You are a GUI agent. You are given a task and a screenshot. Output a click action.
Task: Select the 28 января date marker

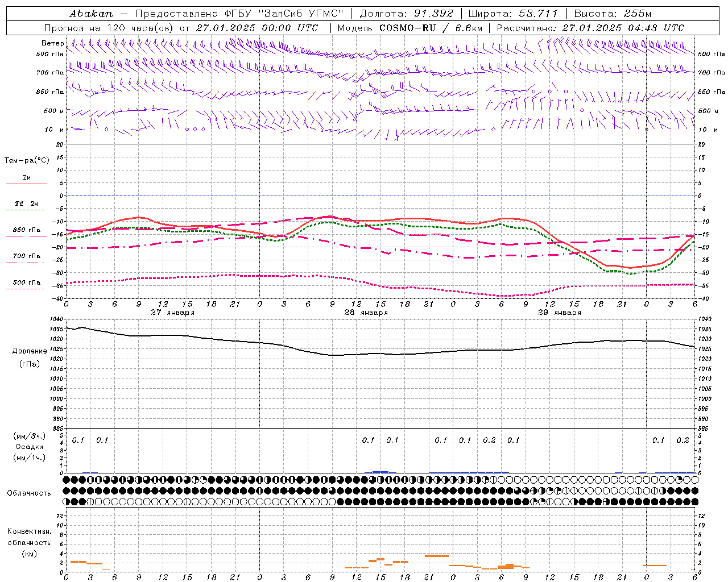(366, 313)
